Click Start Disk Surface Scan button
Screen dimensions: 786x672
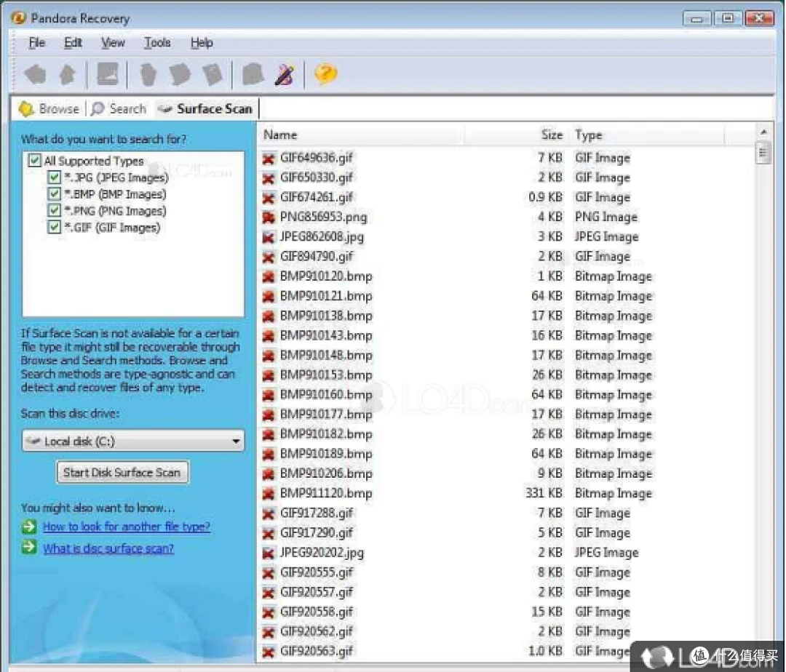tap(123, 473)
